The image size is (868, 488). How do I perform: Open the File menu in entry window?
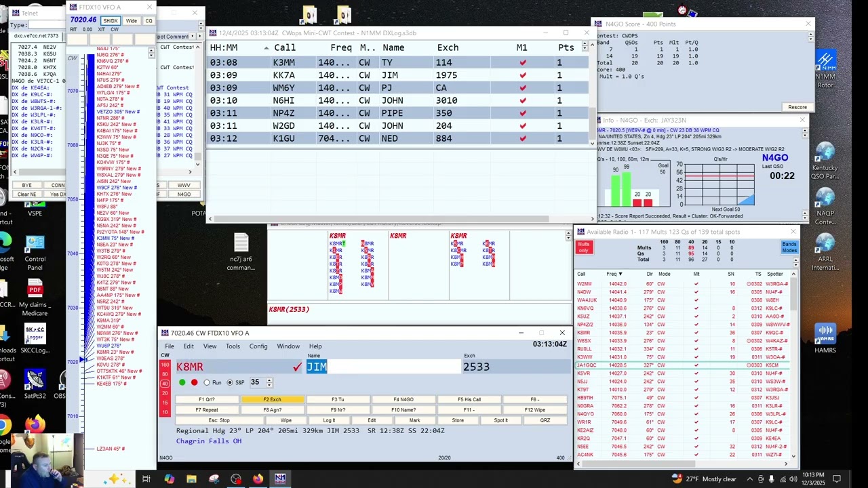coord(170,346)
